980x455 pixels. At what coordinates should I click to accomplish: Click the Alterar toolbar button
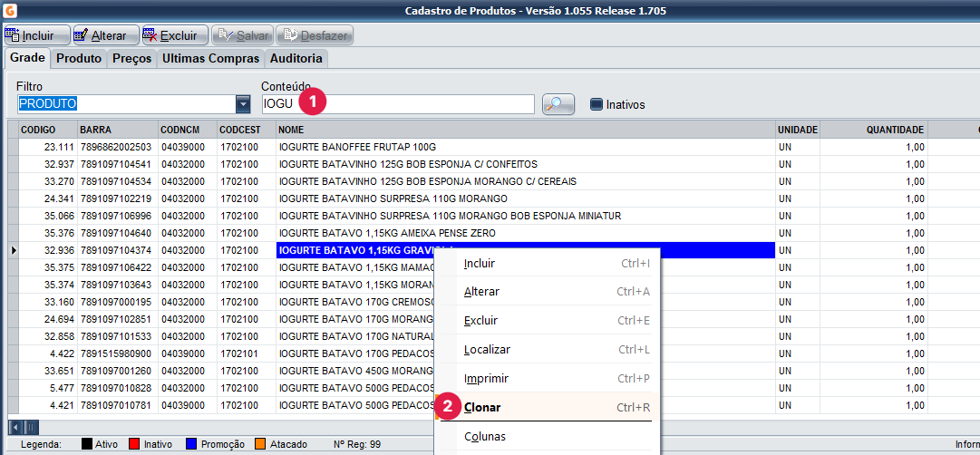point(106,35)
